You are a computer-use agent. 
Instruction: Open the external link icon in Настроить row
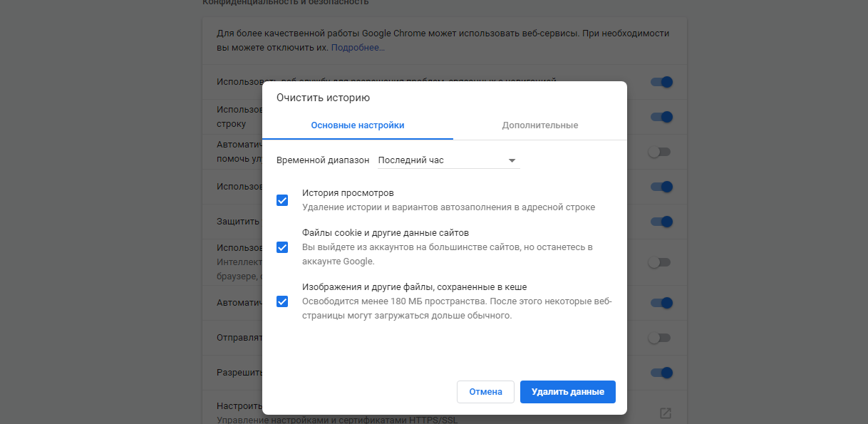[665, 413]
